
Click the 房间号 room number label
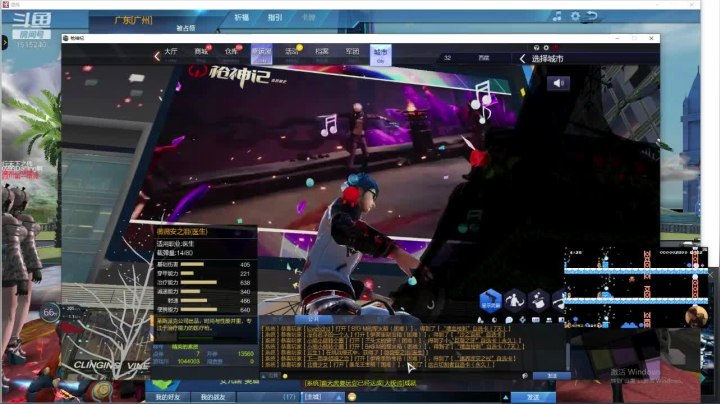click(31, 34)
